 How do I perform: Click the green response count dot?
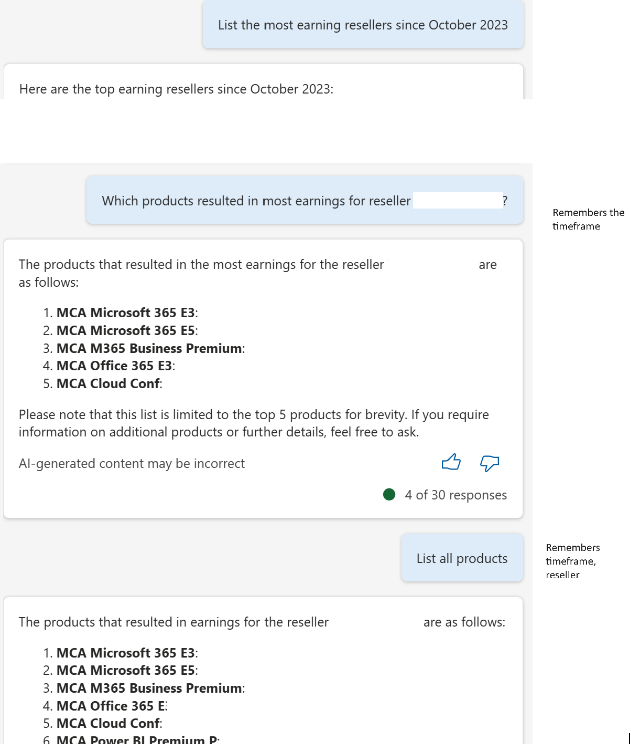coord(389,495)
